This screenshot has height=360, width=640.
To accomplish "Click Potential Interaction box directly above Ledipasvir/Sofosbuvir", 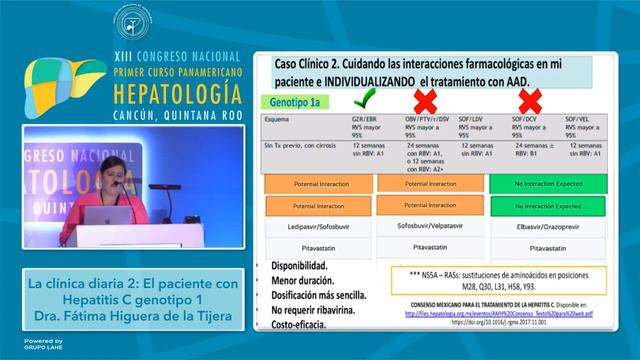I will [318, 206].
